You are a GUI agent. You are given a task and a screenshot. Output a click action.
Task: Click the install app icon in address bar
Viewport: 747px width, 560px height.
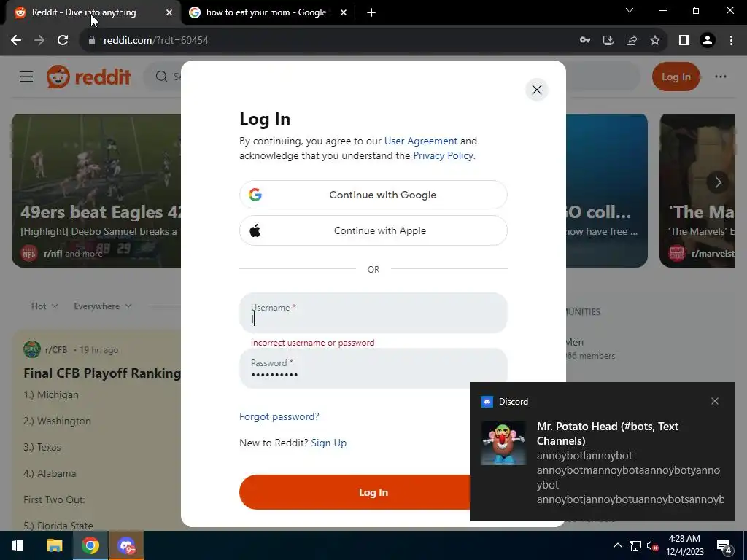tap(608, 40)
